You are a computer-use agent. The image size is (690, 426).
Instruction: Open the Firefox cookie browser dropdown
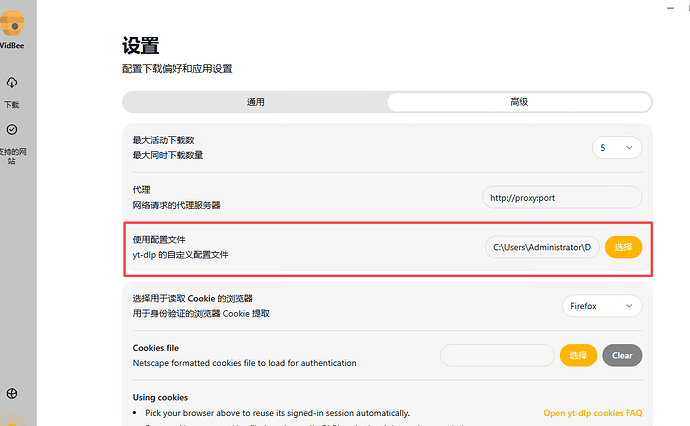click(602, 306)
